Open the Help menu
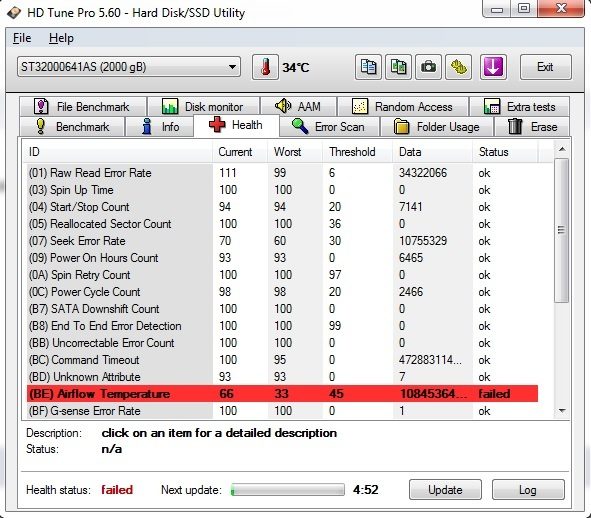 [x=61, y=38]
